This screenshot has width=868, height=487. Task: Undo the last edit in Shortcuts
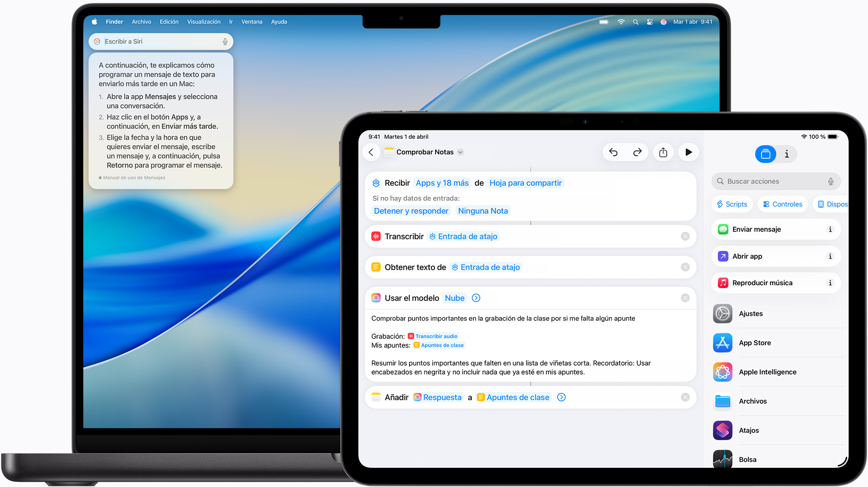click(613, 152)
